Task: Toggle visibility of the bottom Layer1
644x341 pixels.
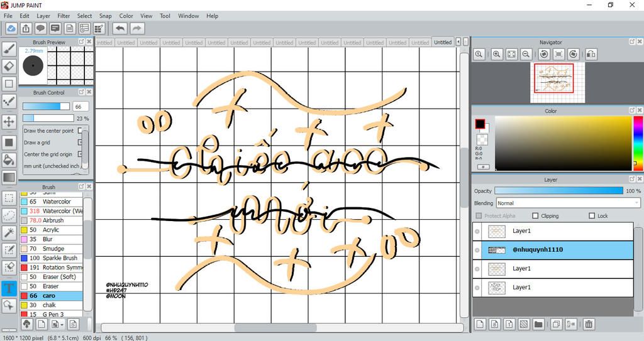Action: 477,288
